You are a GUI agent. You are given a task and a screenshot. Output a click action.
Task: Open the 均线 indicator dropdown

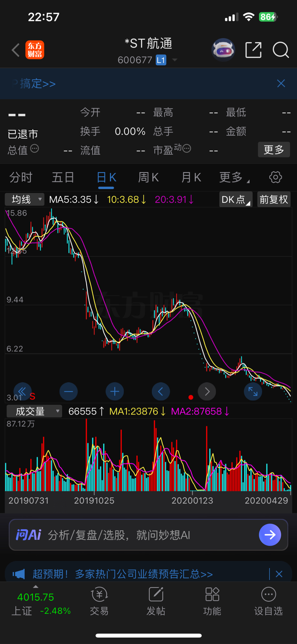pos(24,199)
